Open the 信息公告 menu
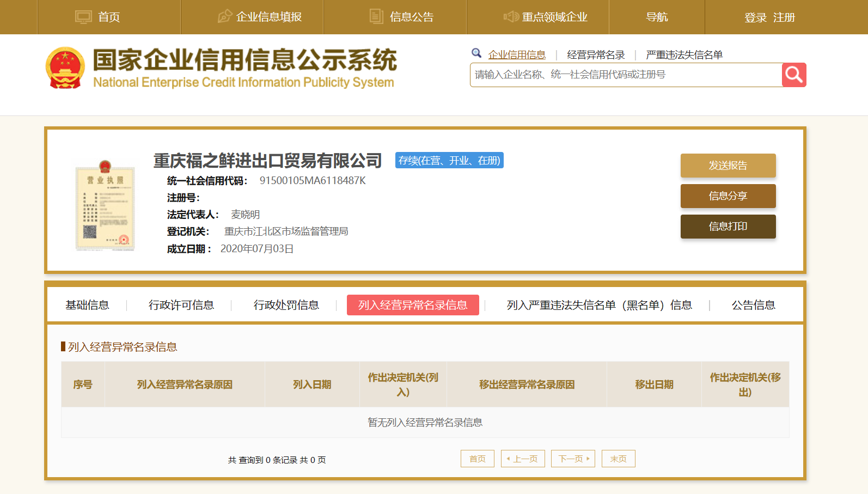The width and height of the screenshot is (868, 494). [412, 17]
